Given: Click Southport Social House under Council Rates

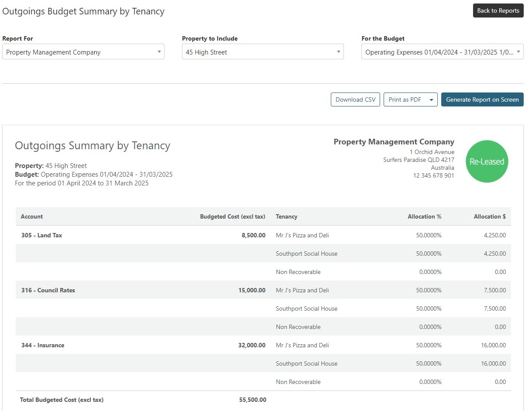Looking at the screenshot, I should 307,308.
